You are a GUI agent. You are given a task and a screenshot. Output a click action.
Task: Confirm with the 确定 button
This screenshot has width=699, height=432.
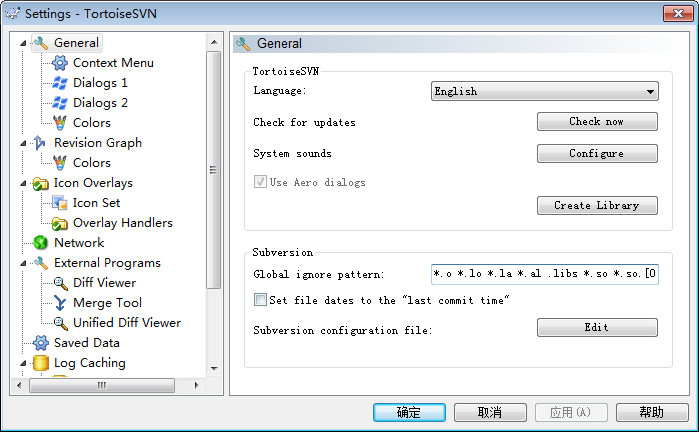[409, 412]
